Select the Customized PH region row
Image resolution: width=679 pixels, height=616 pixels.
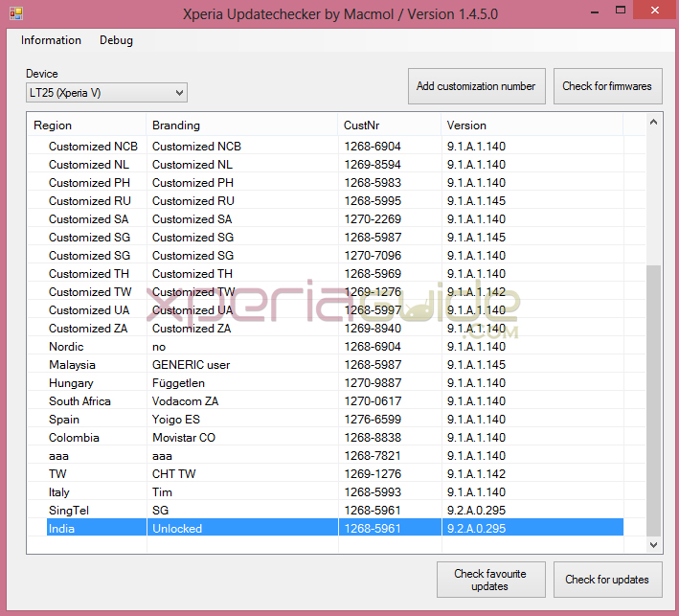(326, 183)
